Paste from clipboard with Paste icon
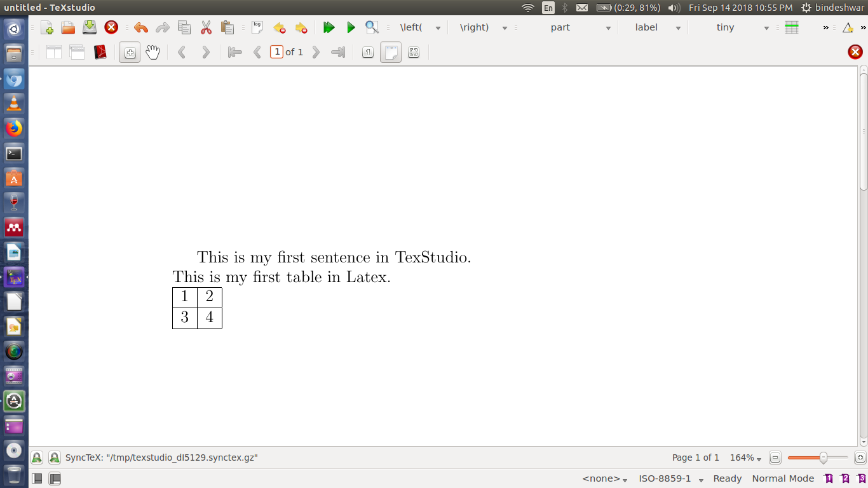This screenshot has width=868, height=488. coord(227,27)
